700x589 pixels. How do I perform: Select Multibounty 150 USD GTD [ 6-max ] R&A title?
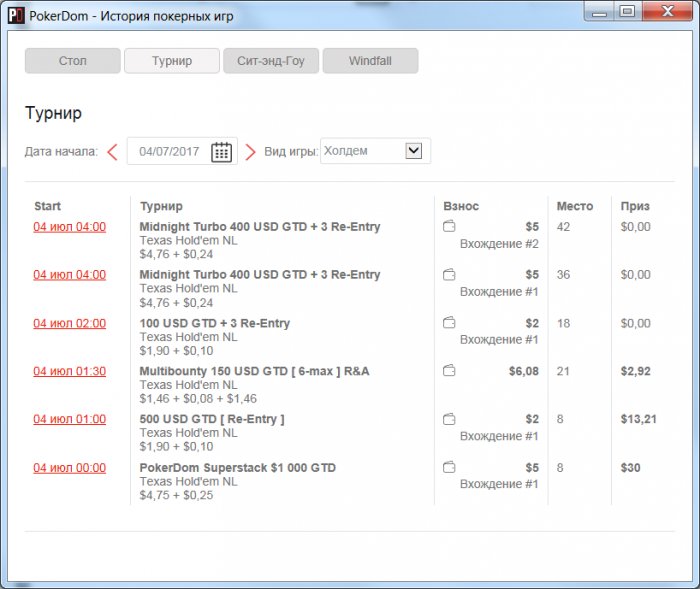254,371
